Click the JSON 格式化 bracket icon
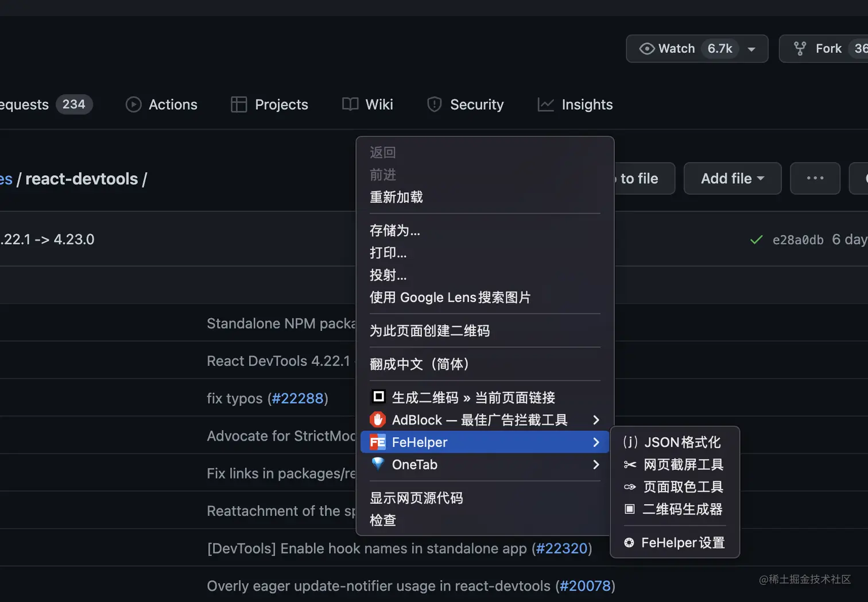Screen dimensions: 868x602 pyautogui.click(x=630, y=442)
